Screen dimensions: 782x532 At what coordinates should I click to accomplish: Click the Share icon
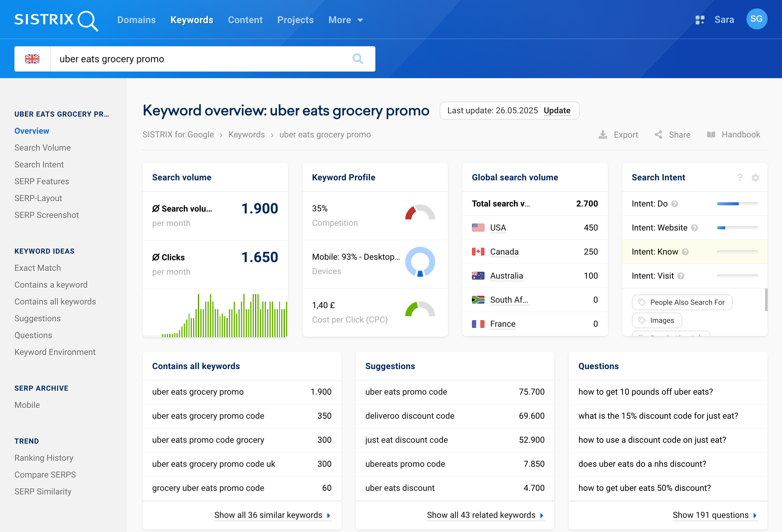coord(658,135)
